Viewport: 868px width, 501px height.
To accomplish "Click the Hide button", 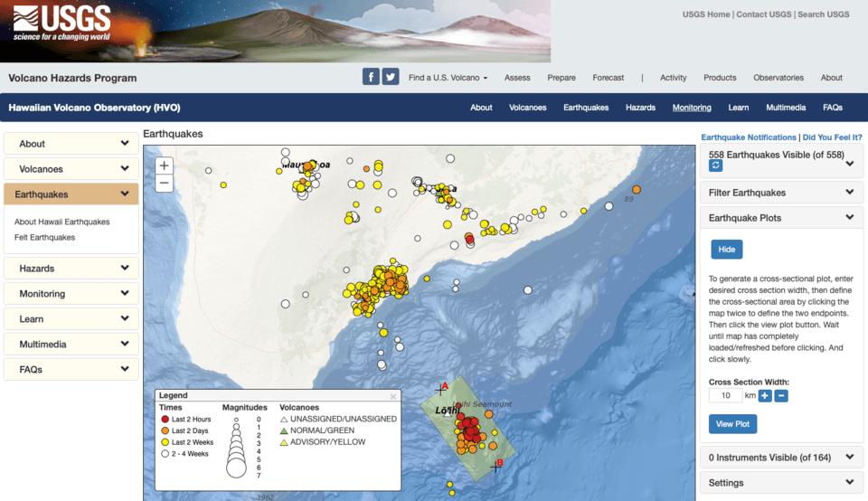I will [x=726, y=250].
